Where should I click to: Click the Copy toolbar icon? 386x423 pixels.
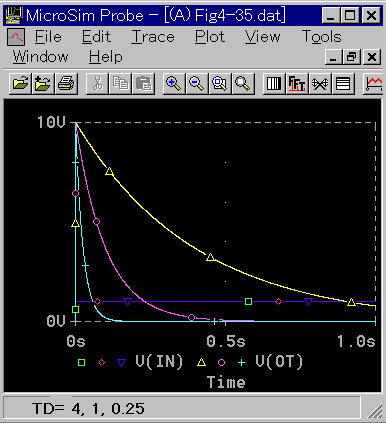click(x=120, y=83)
